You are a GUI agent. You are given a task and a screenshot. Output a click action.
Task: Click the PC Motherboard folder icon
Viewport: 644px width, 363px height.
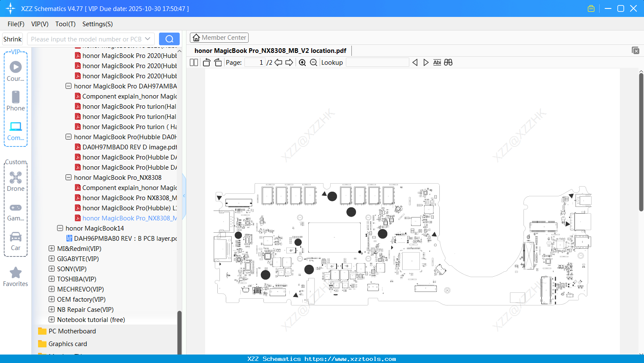pyautogui.click(x=42, y=331)
